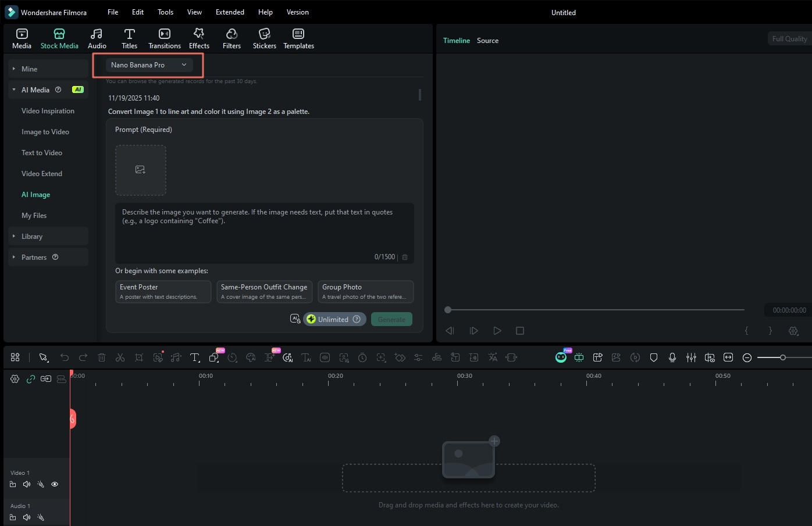The image size is (812, 526).
Task: Open the Help menu
Action: (x=265, y=12)
